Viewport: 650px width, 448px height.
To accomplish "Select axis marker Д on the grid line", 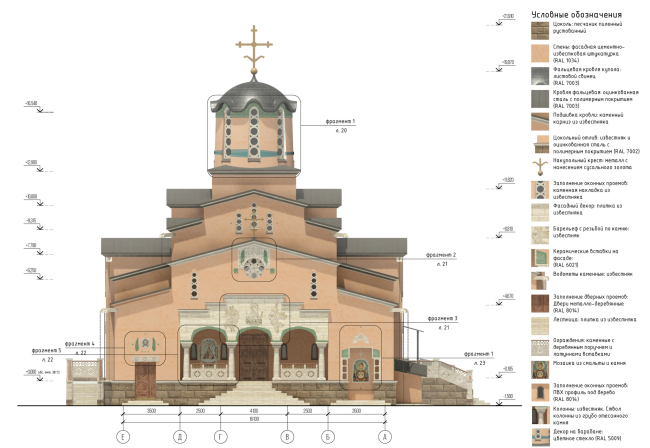I will 179,436.
